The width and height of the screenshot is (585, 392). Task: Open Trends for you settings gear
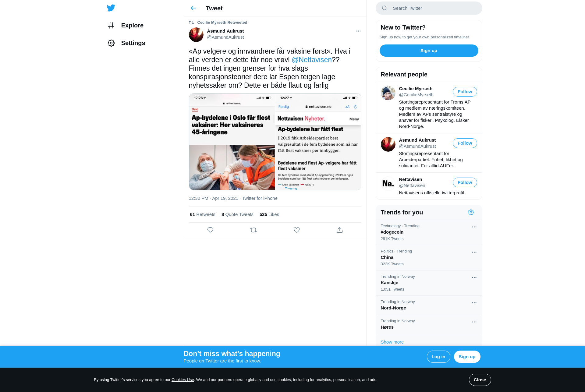coord(471,212)
